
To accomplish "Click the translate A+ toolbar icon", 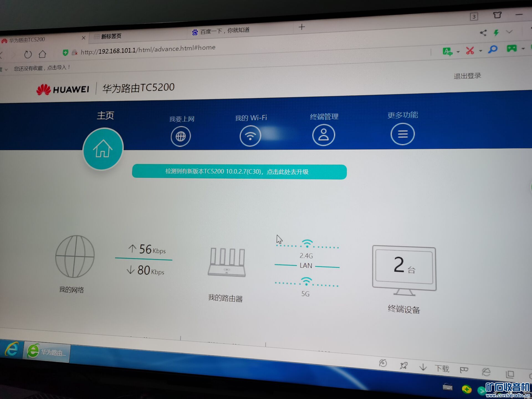I will coord(447,52).
